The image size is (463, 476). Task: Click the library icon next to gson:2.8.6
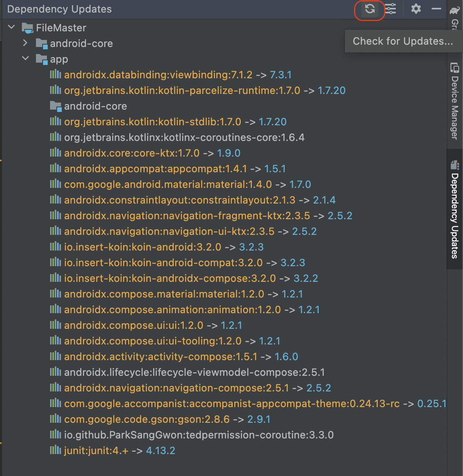point(56,419)
